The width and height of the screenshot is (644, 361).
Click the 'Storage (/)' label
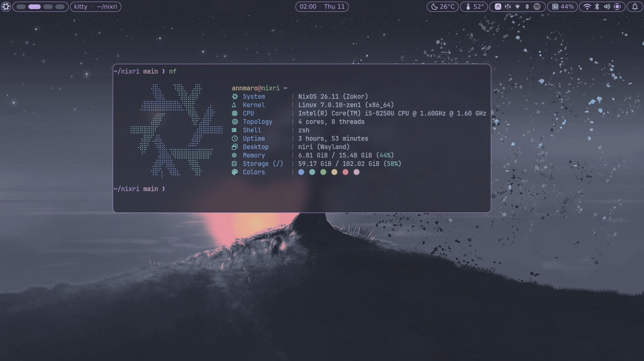[263, 164]
